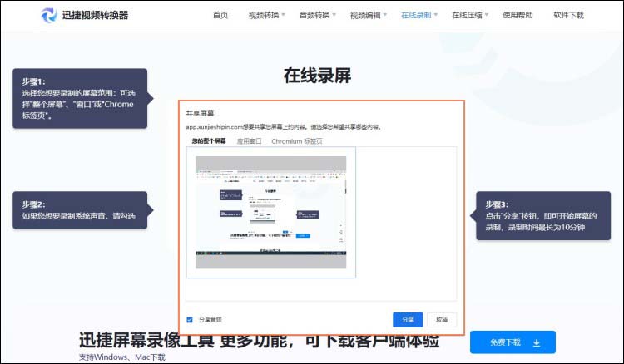624x364 pixels.
Task: Click the 支持Windows、Mac下载 text
Action: 122,357
